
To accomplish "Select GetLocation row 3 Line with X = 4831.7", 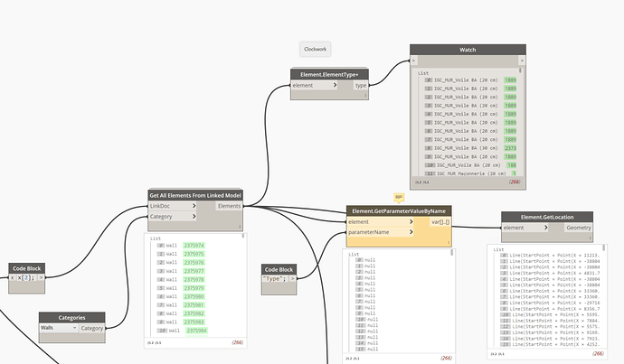I will 551,273.
